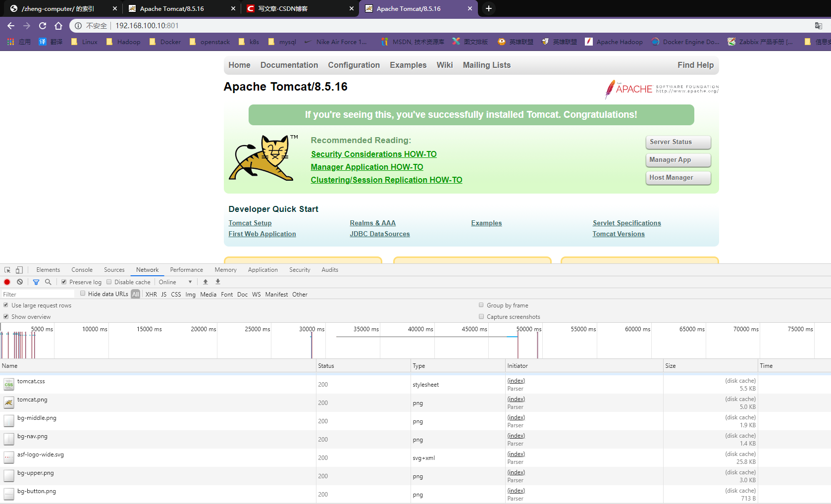
Task: Close the CSDN blog tab
Action: (352, 8)
